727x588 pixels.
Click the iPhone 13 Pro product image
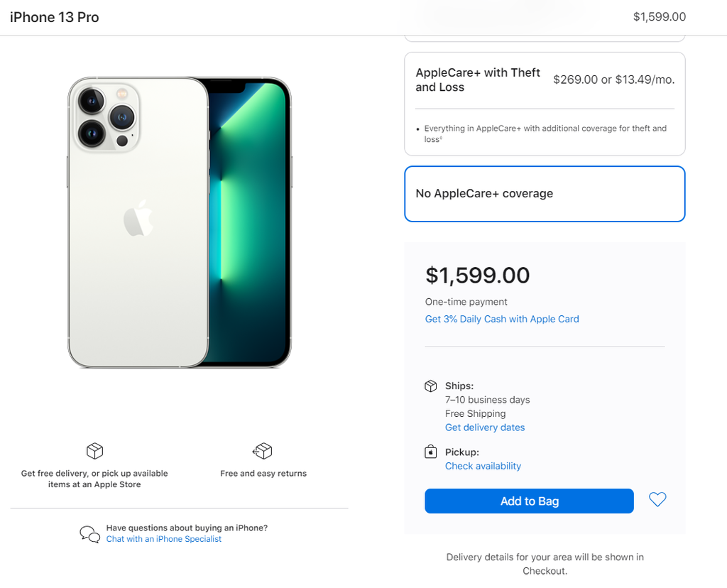(x=180, y=222)
